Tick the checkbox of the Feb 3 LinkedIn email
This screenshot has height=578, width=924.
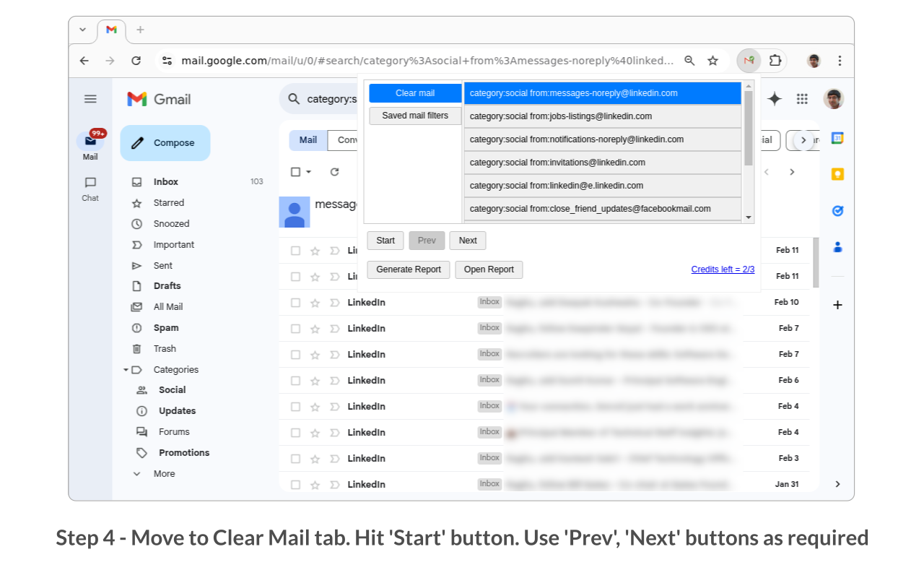295,459
